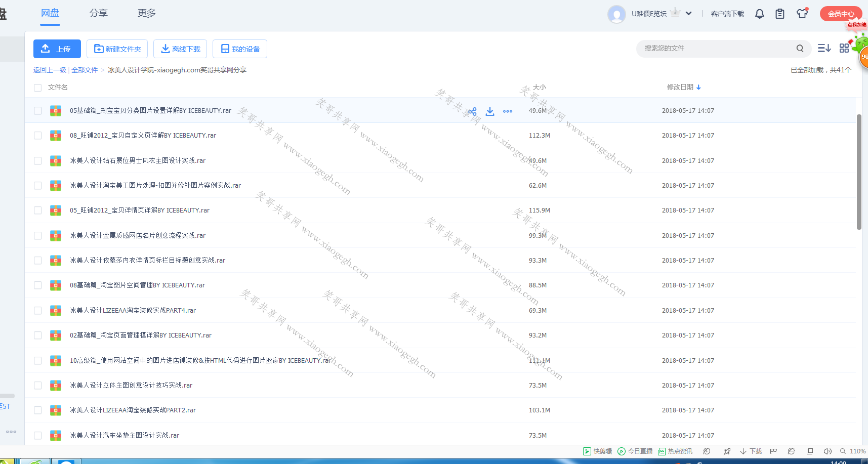Screen dimensions: 868x464
Task: Sort by 修改日期 column arrow
Action: (x=698, y=87)
